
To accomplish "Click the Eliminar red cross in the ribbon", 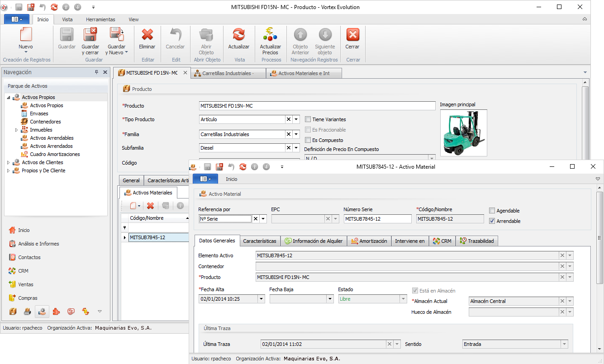I will [x=147, y=34].
